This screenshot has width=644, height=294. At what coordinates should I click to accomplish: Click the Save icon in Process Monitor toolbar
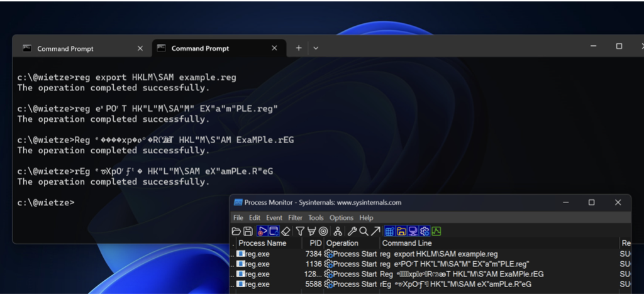tap(248, 231)
